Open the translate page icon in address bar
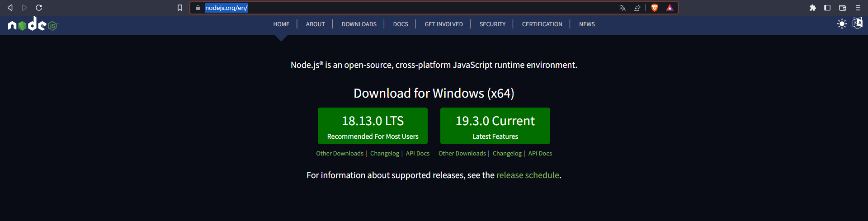 pos(623,8)
